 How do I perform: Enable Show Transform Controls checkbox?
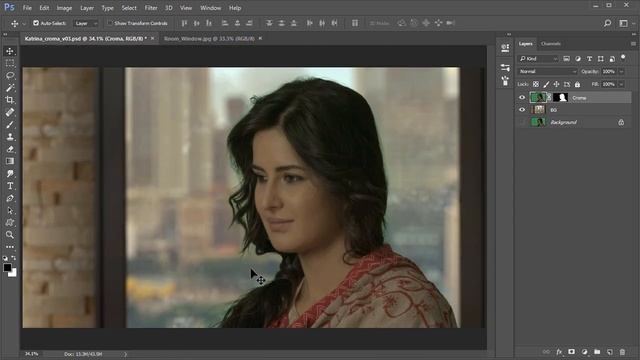tap(110, 23)
